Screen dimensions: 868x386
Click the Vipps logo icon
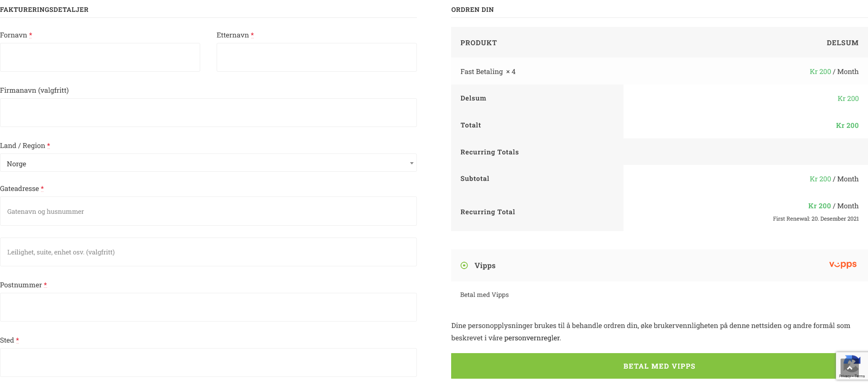tap(843, 264)
